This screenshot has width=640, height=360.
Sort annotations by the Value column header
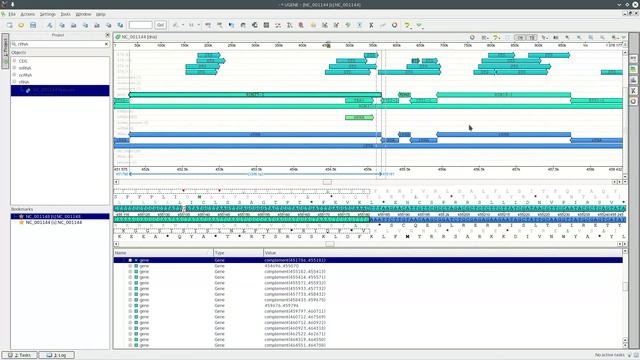(x=443, y=253)
